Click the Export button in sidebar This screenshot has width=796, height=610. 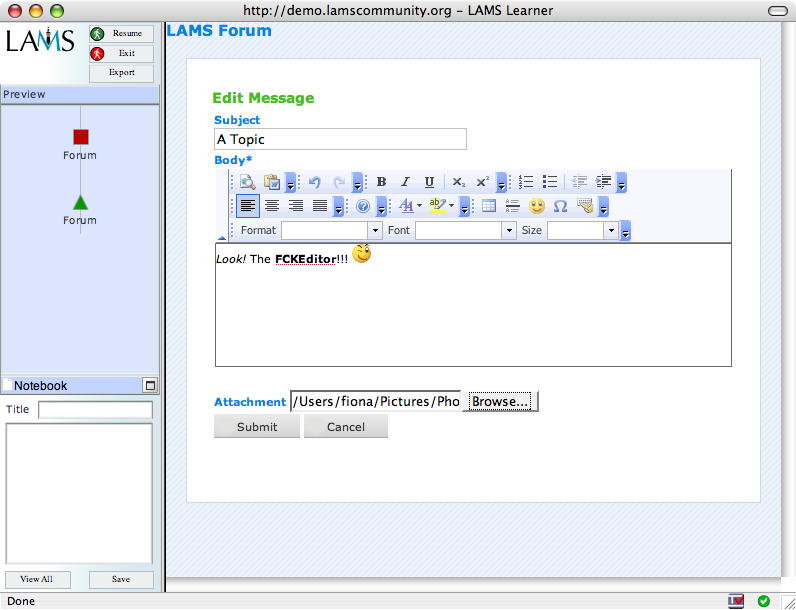pos(122,73)
